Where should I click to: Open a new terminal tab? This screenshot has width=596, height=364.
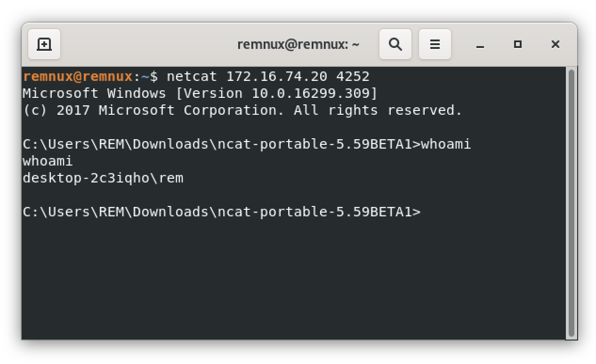click(x=44, y=44)
